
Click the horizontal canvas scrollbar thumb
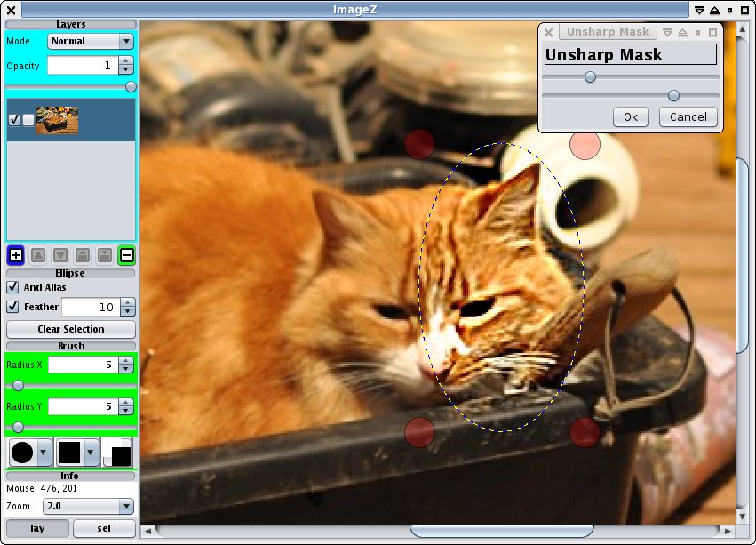pos(501,531)
